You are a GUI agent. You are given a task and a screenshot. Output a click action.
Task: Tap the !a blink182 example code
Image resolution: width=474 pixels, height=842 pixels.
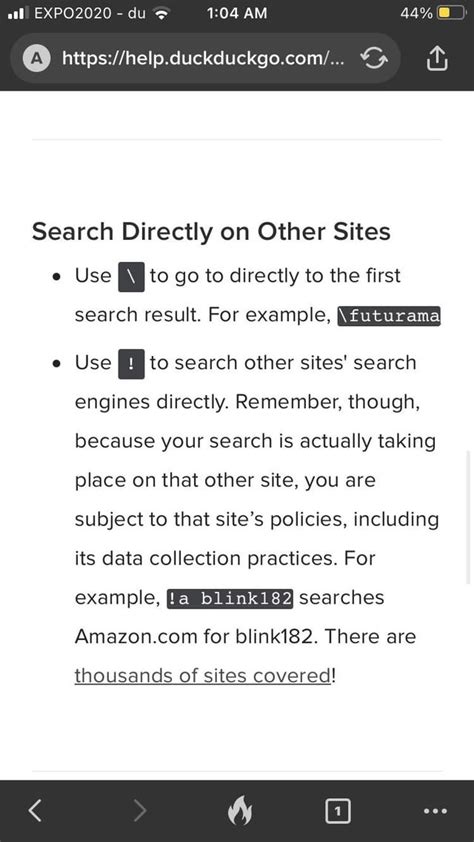pyautogui.click(x=230, y=599)
